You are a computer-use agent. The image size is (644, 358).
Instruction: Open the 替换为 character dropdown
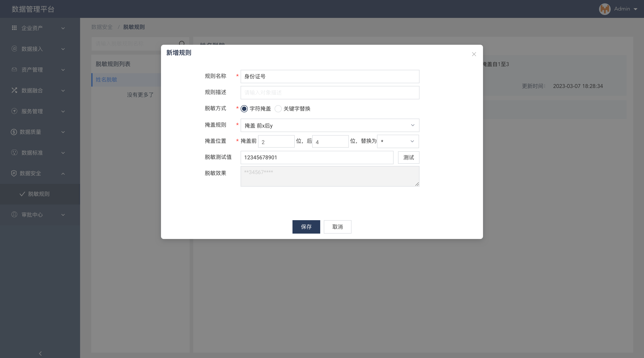coord(398,141)
